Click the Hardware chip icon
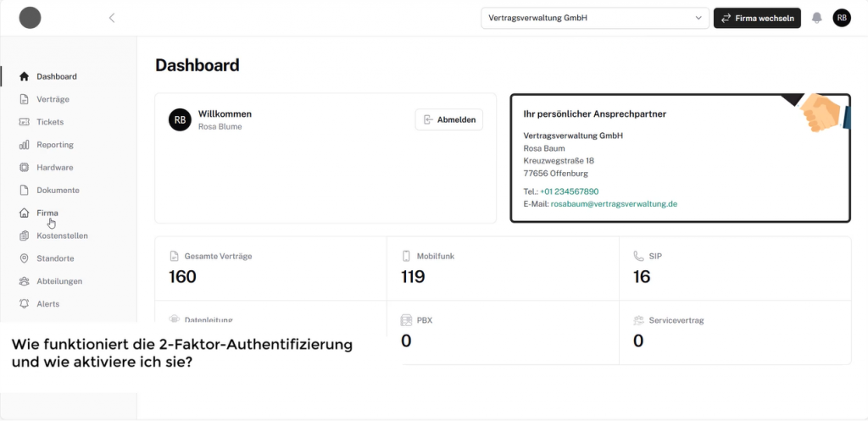This screenshot has width=868, height=421. 24,168
